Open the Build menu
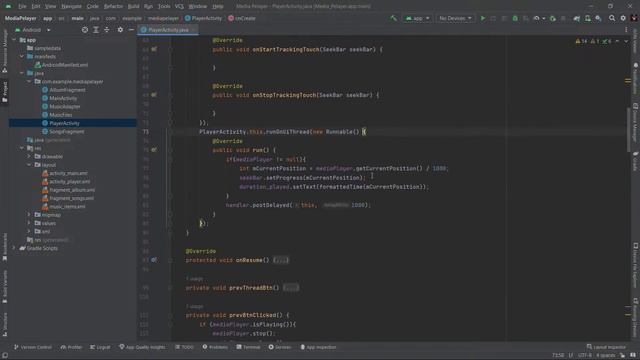The width and height of the screenshot is (640, 360). pyautogui.click(x=133, y=6)
